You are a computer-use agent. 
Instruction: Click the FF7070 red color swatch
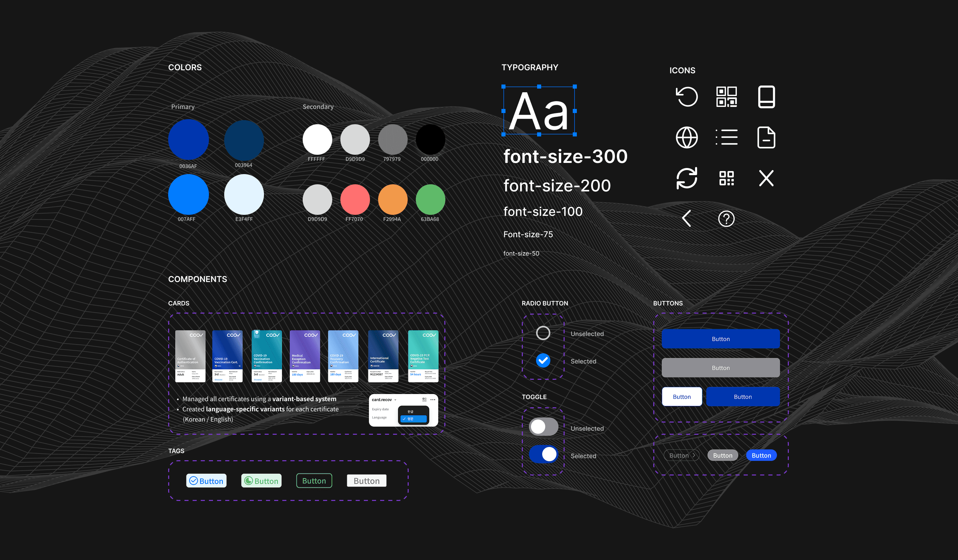[x=355, y=200]
